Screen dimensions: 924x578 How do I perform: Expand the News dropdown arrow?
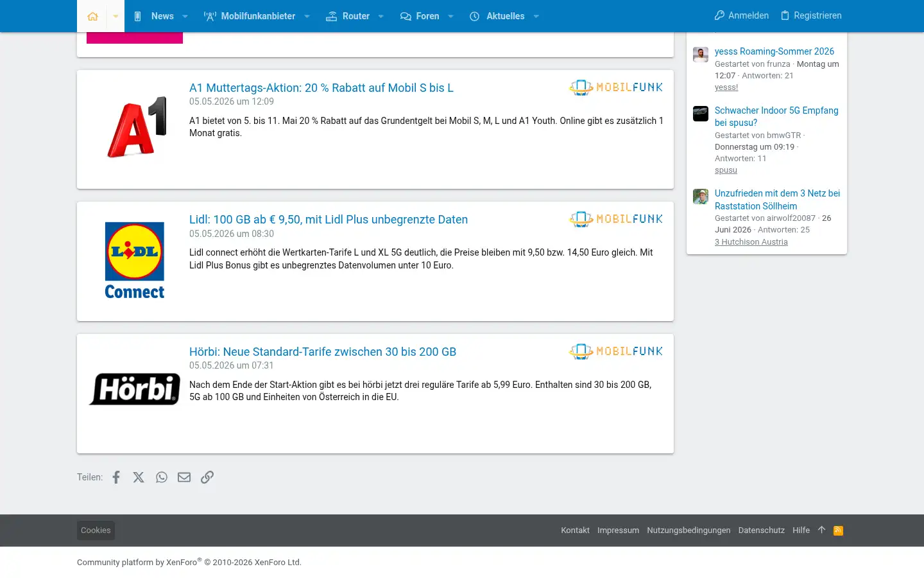point(185,16)
